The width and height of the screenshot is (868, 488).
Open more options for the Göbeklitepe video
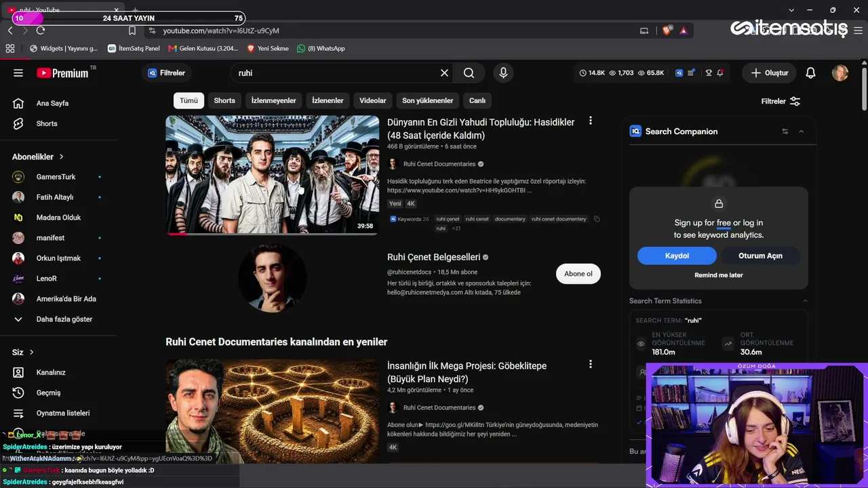(590, 365)
